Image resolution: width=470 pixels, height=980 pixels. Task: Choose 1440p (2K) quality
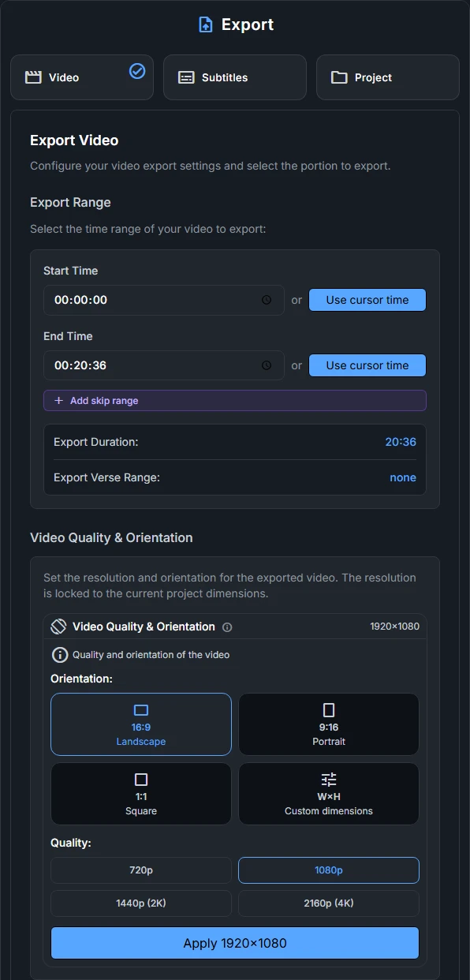coord(141,903)
